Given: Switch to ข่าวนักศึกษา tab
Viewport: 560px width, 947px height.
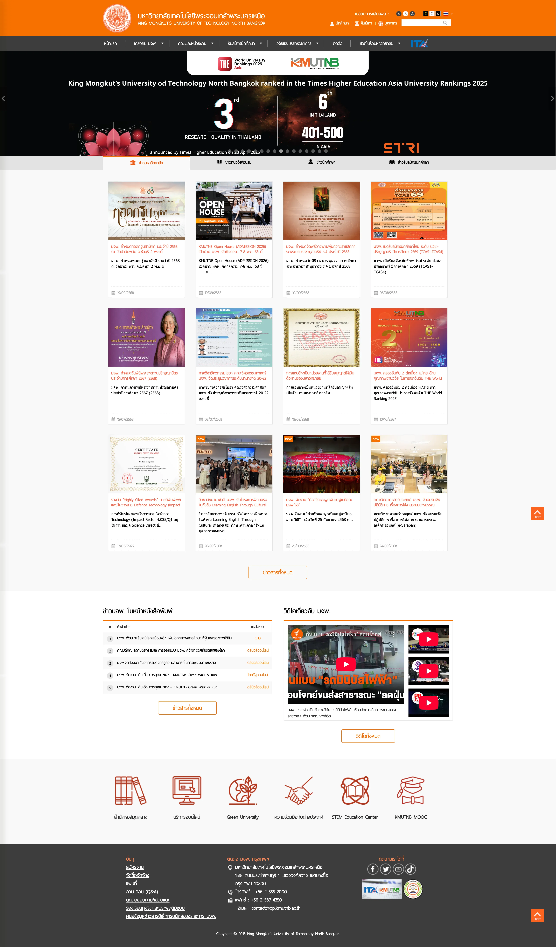Looking at the screenshot, I should 322,162.
